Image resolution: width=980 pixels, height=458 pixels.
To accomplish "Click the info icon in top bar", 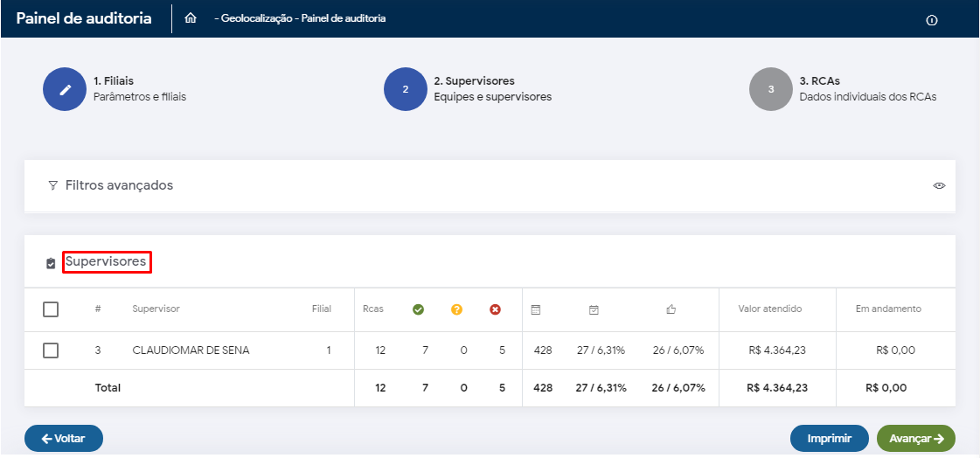I will 931,20.
